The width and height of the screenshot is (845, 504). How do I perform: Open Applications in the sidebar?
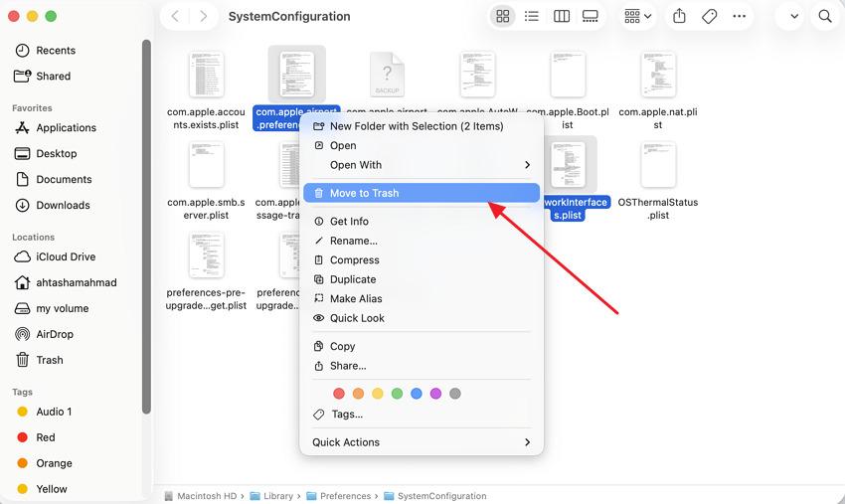click(55, 128)
